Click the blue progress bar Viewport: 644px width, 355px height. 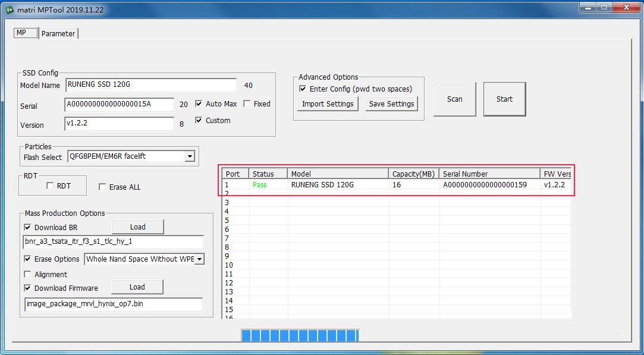click(x=300, y=335)
